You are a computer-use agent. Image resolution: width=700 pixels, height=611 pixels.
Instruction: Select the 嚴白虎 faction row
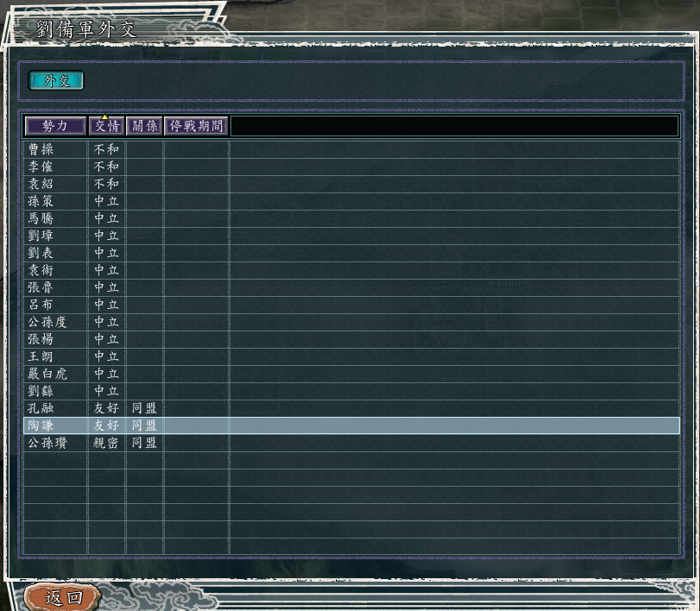tap(351, 374)
